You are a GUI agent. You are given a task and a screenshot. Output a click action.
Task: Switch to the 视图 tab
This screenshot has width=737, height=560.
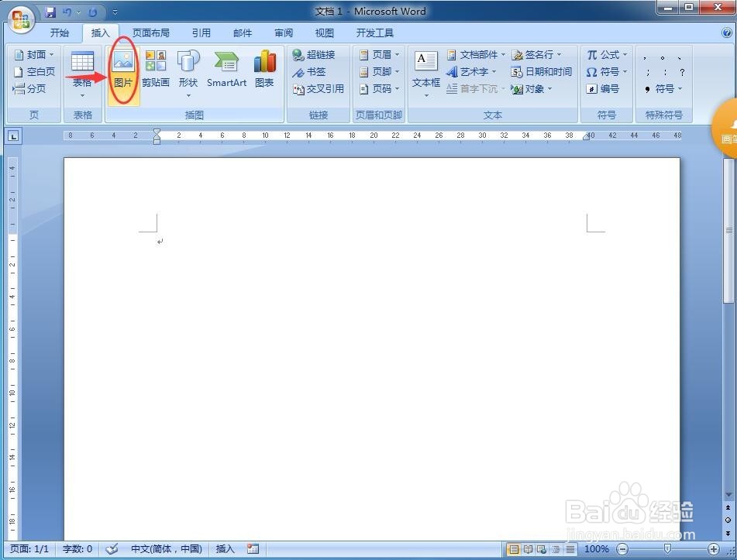click(x=324, y=33)
